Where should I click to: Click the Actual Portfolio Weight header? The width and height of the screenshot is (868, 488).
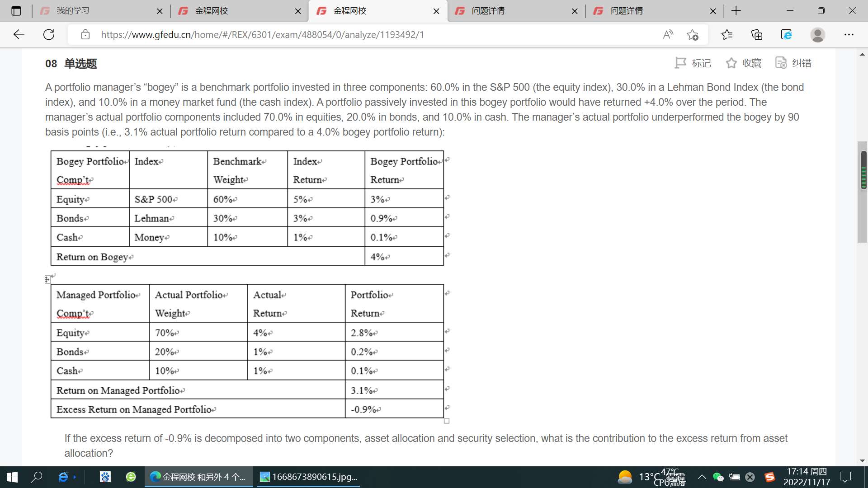coord(198,304)
